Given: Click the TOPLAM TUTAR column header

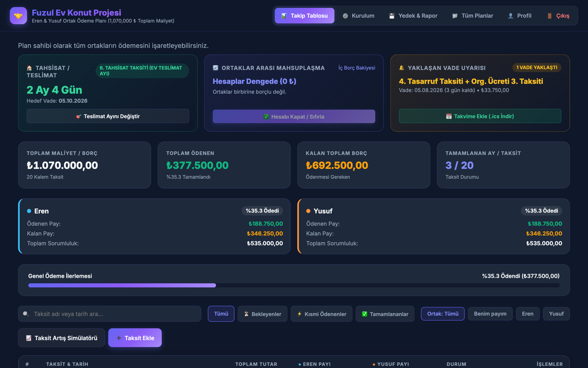Looking at the screenshot, I should click(x=256, y=364).
